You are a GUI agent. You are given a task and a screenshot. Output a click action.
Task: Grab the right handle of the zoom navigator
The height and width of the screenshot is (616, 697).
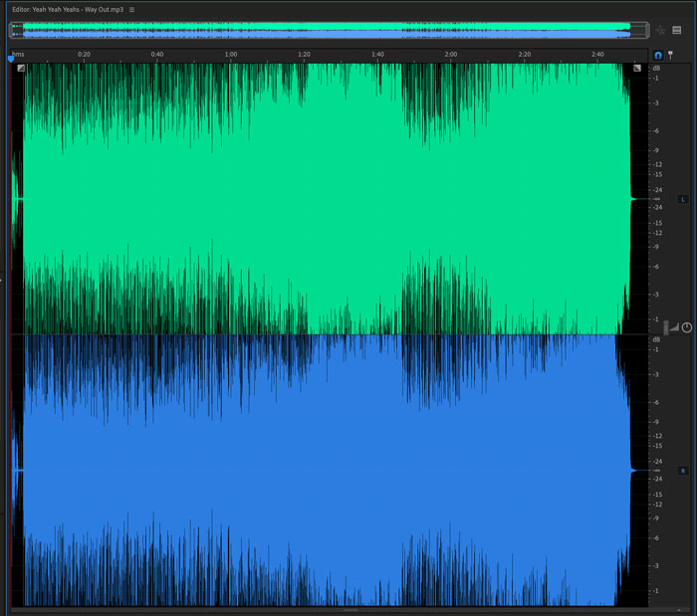[647, 30]
